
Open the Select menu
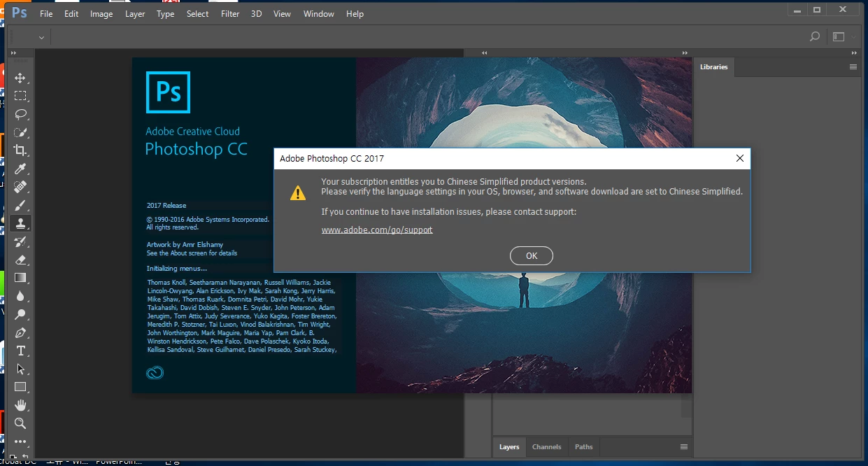point(197,14)
